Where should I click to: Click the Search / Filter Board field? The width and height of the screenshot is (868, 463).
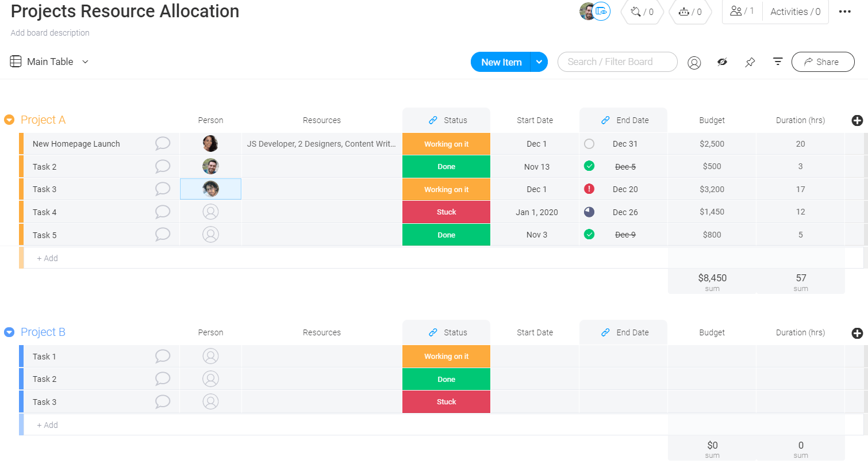(617, 62)
